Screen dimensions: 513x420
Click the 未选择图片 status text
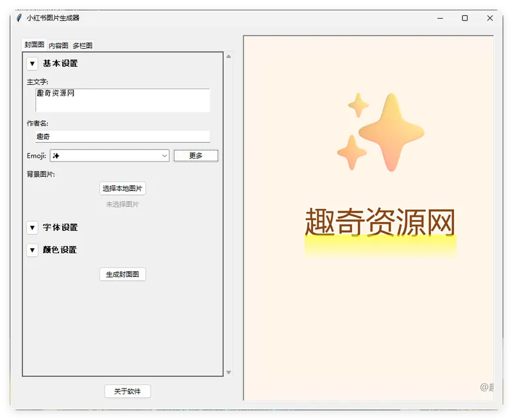click(122, 204)
